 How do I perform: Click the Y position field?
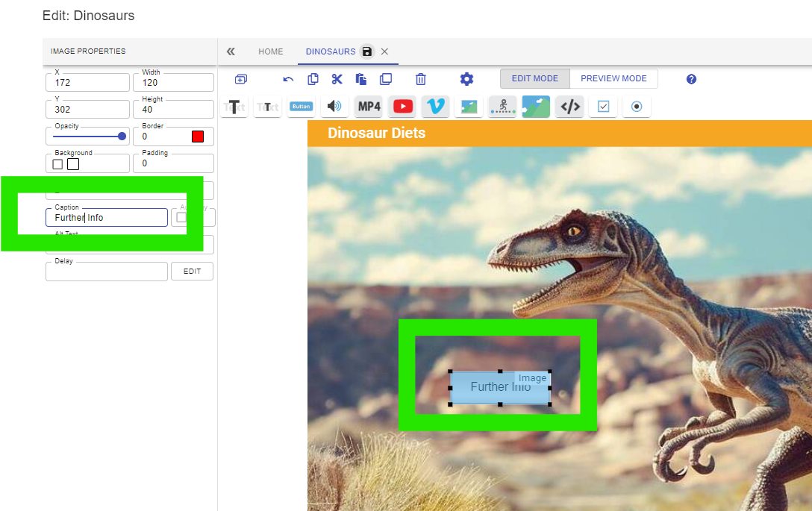[87, 109]
